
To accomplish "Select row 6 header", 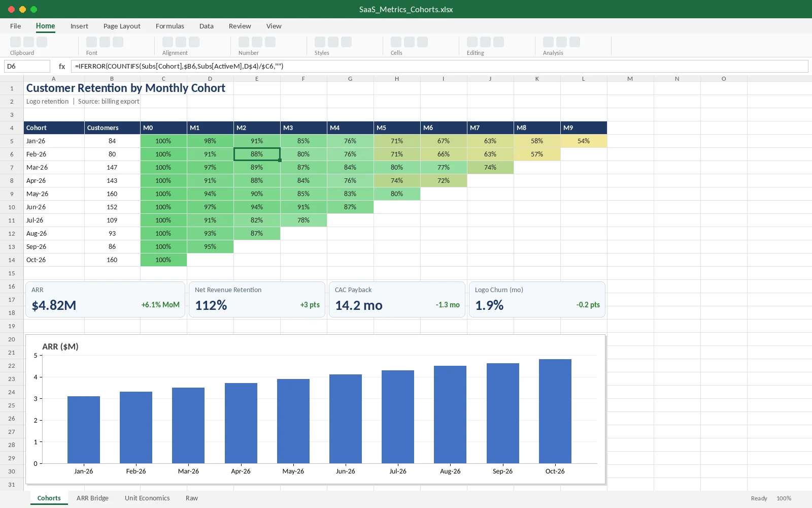I will point(12,154).
